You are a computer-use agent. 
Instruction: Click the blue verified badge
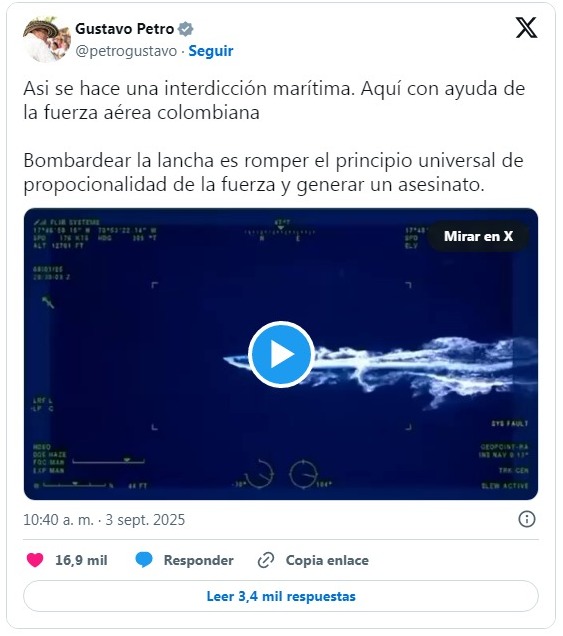pos(186,29)
